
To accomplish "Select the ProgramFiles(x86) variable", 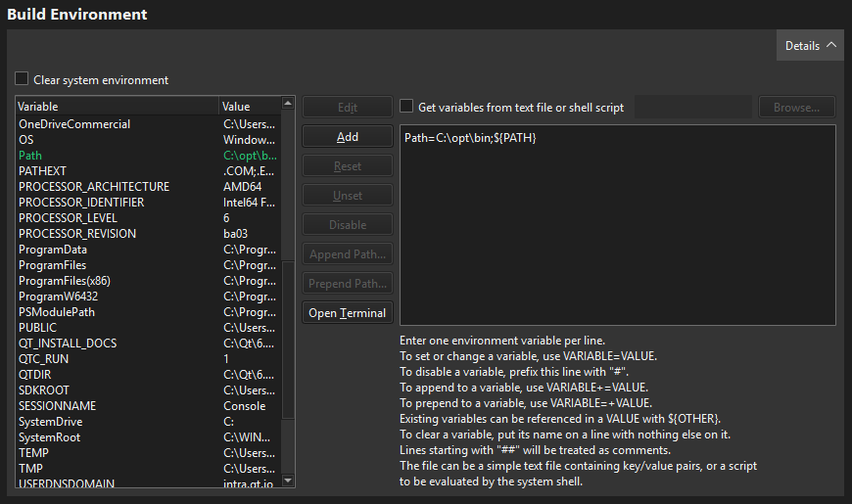I will pyautogui.click(x=148, y=281).
